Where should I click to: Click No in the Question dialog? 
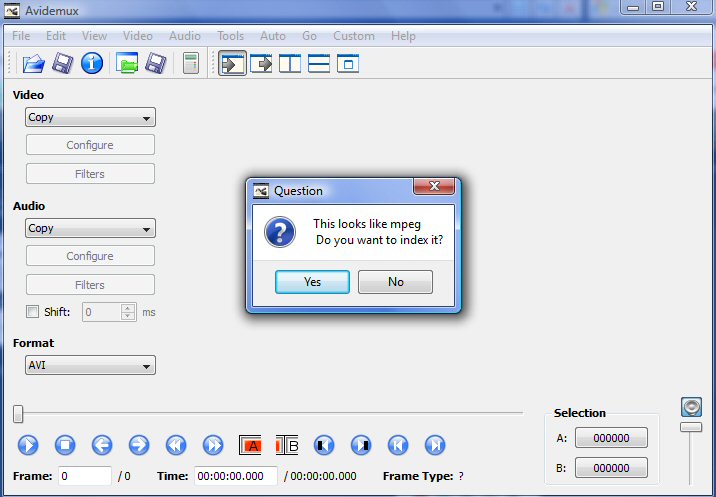(395, 282)
